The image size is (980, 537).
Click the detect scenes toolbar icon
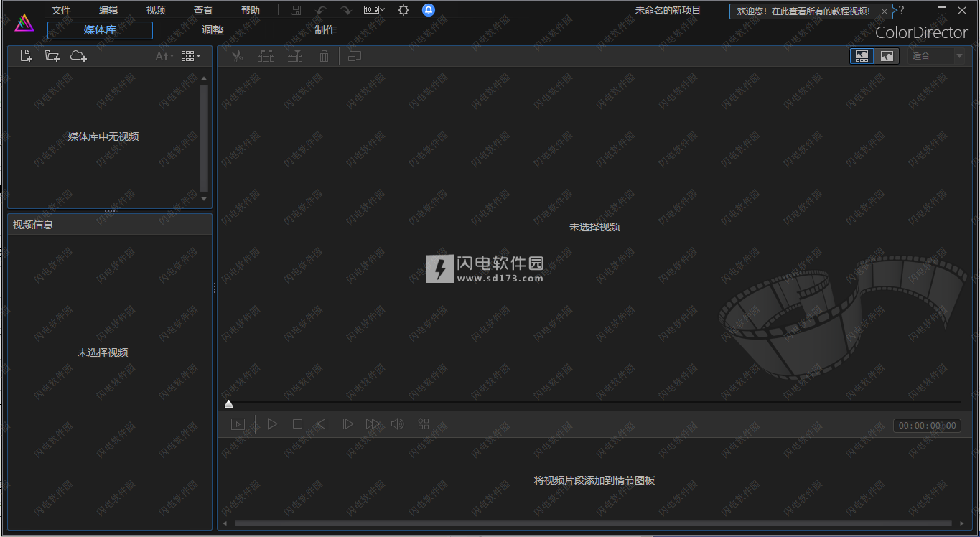266,56
